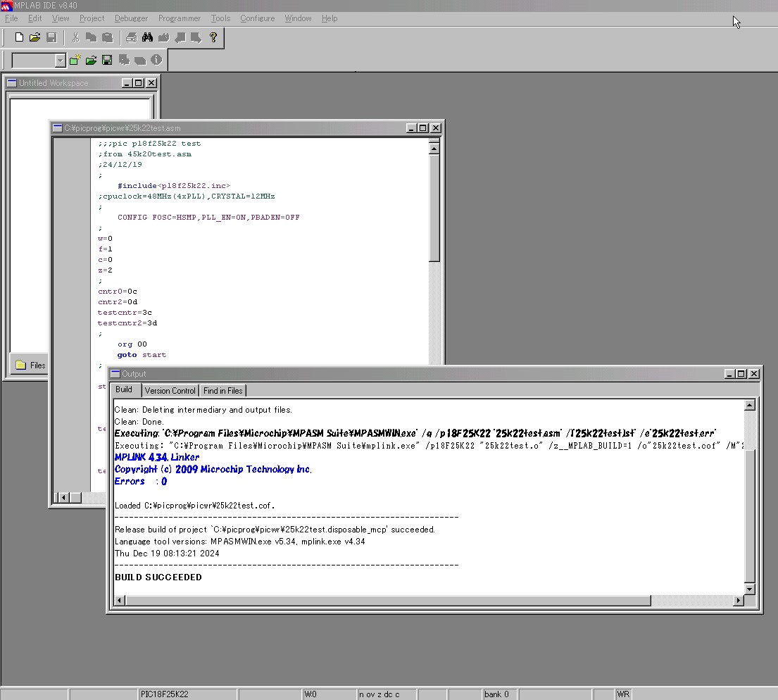Click the greyed icon left of the info icon
The image size is (778, 700).
(x=140, y=60)
